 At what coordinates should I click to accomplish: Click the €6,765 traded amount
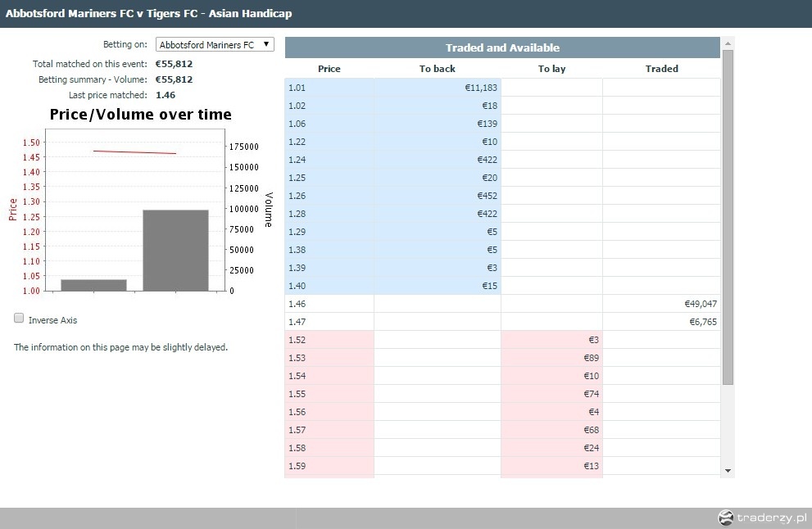coord(703,322)
